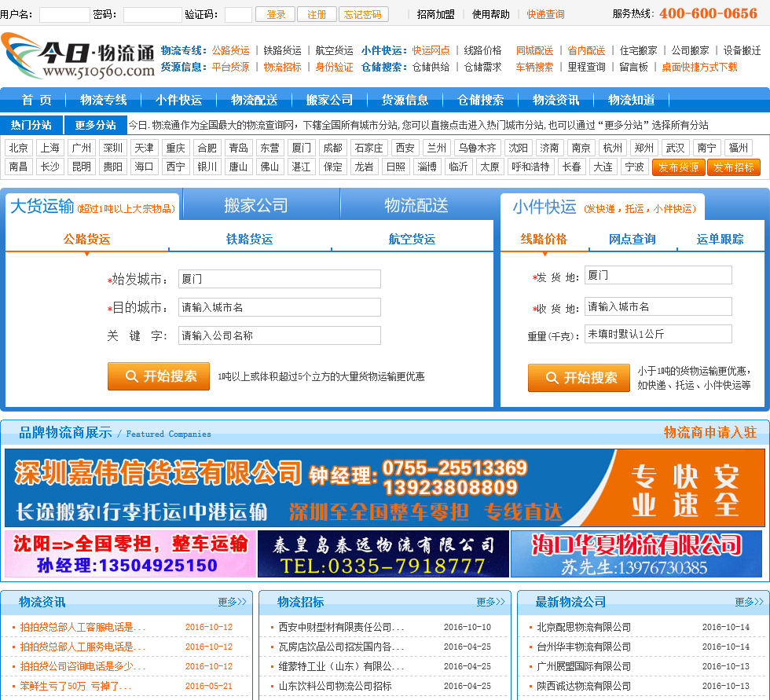Open 仓储搜索 in the main navigation

pos(480,100)
